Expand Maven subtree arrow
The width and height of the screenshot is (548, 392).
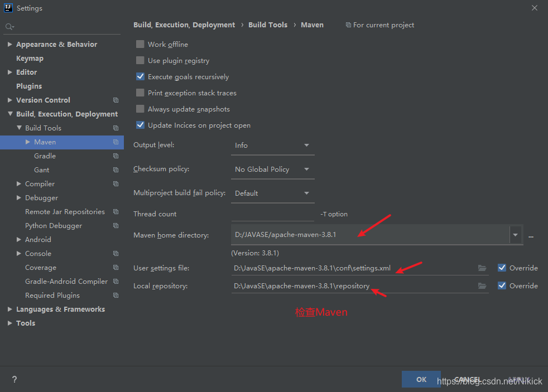pyautogui.click(x=27, y=142)
